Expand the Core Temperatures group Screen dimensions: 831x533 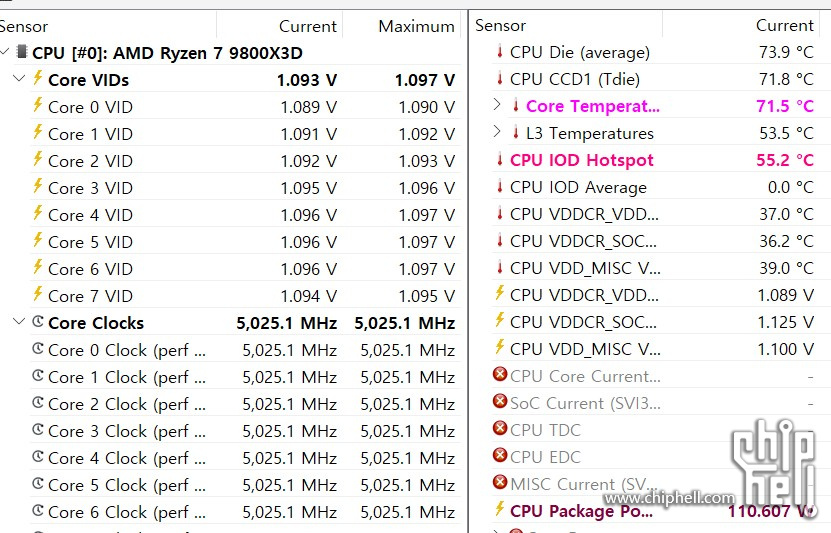click(497, 106)
